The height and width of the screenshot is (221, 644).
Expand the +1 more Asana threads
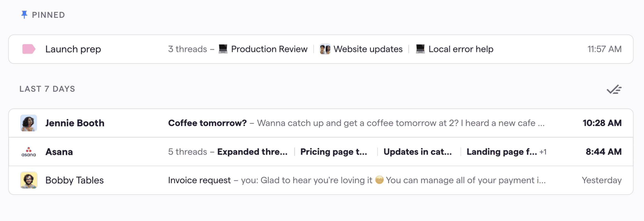(543, 152)
